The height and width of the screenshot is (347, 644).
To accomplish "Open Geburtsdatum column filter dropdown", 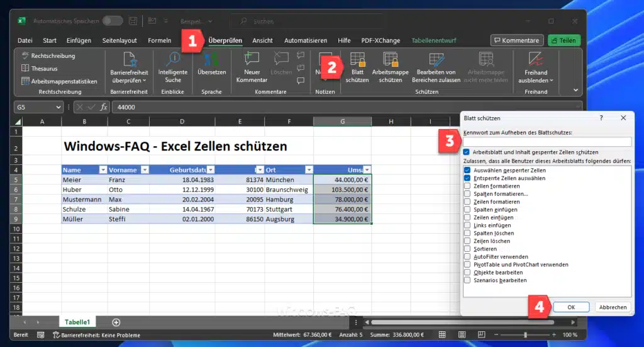I will (211, 170).
